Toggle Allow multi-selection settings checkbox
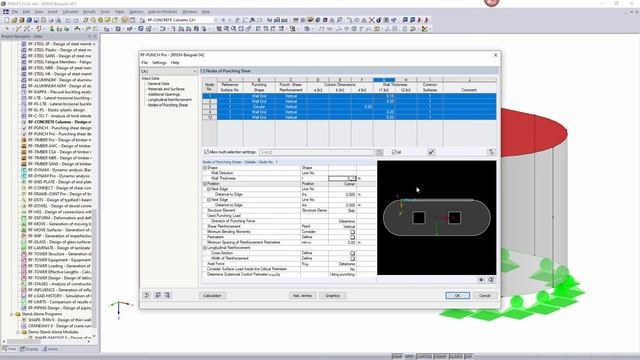Screen dimensions: 640x360 (x=207, y=152)
